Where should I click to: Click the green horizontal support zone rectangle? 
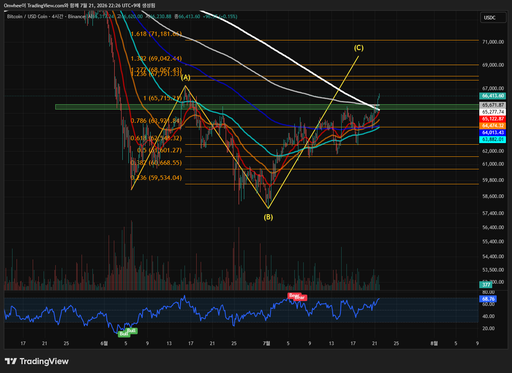[x=267, y=107]
